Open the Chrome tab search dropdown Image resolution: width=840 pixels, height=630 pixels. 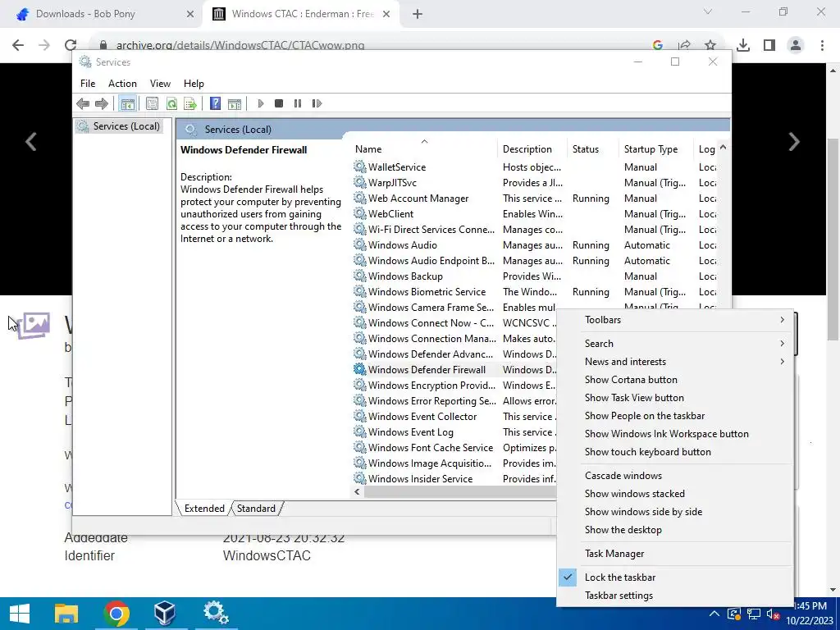708,11
